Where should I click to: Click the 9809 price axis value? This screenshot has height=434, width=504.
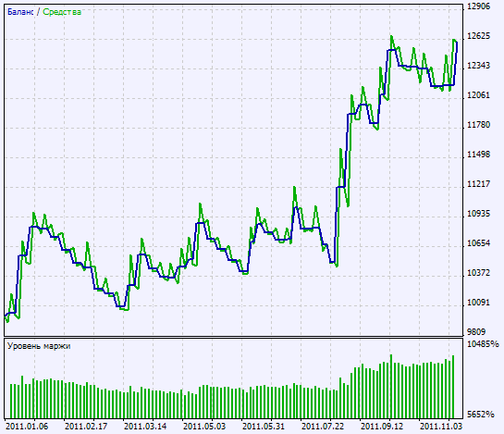[x=476, y=332]
